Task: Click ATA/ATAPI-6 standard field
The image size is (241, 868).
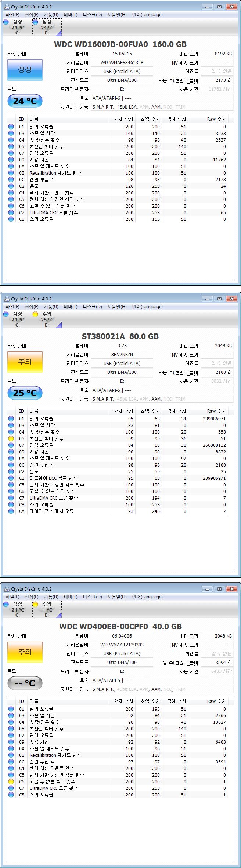Action: click(x=162, y=98)
